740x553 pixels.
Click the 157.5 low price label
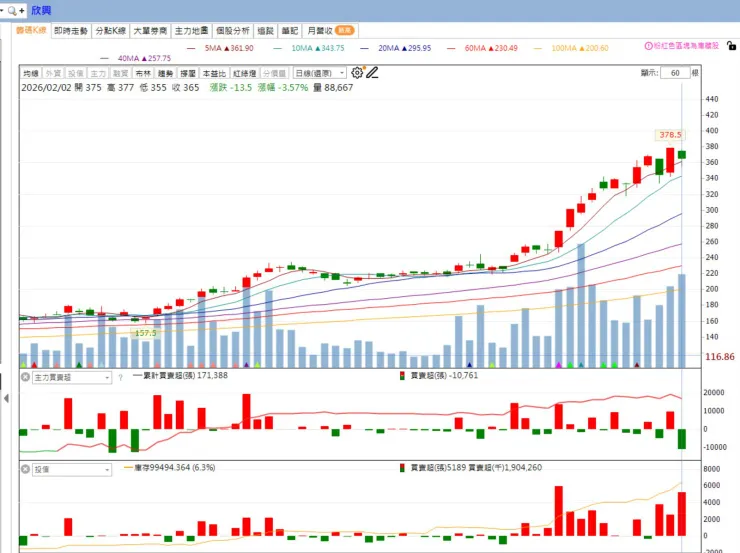click(145, 333)
